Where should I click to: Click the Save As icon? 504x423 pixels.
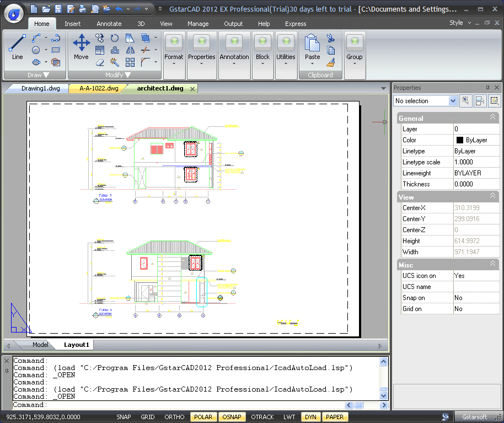(x=71, y=9)
